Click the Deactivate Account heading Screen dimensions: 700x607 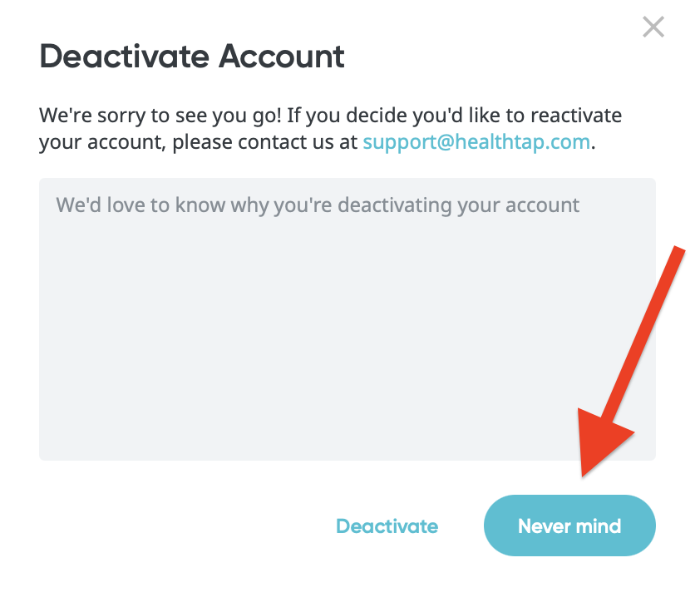tap(192, 57)
